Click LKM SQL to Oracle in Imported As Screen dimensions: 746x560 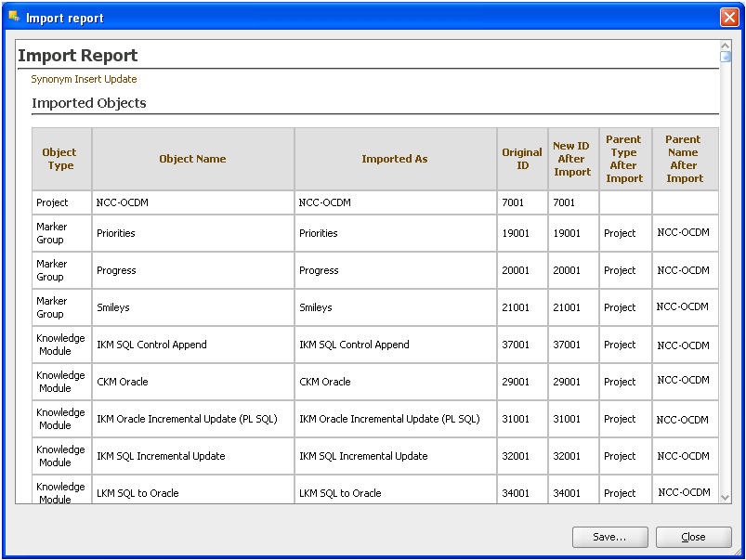(340, 493)
